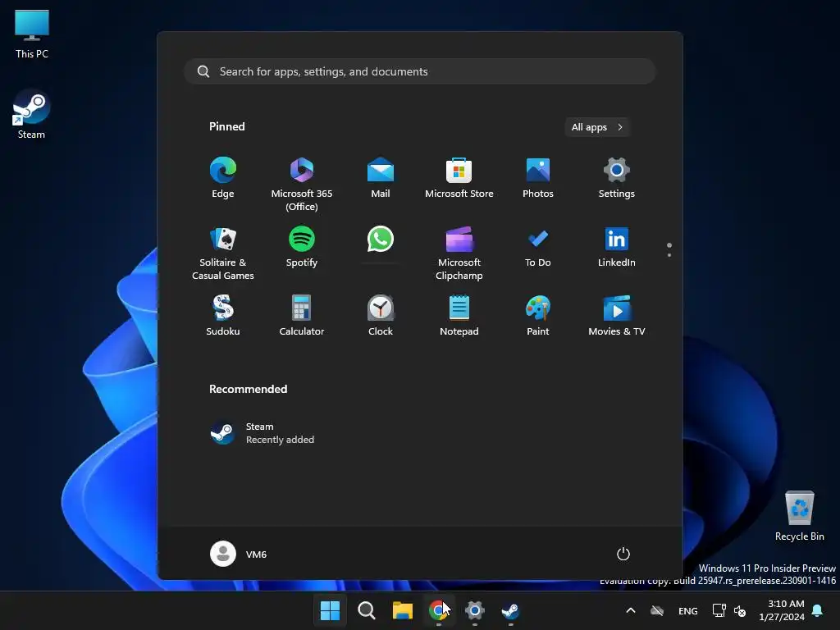Open the Calculator app
840x630 pixels.
[302, 316]
